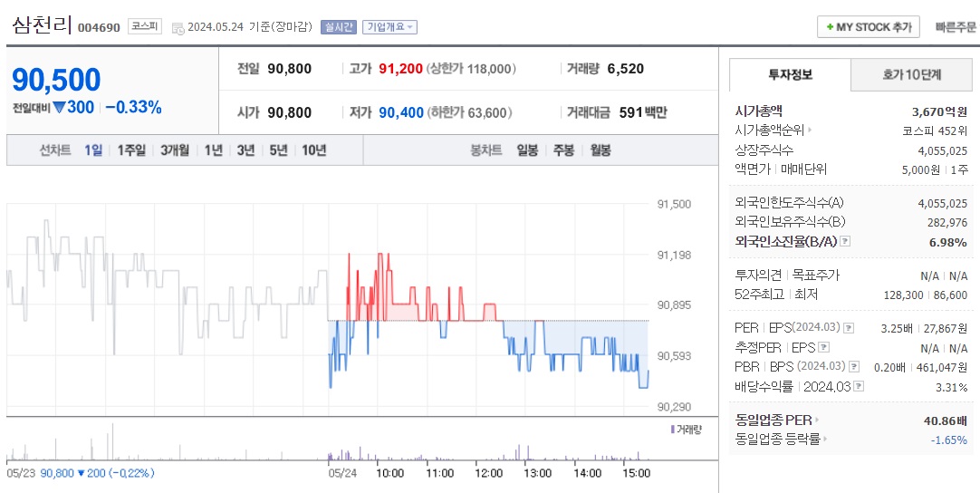
Task: Click help icon next to 외국인소진율(B/A)
Action: 845,241
